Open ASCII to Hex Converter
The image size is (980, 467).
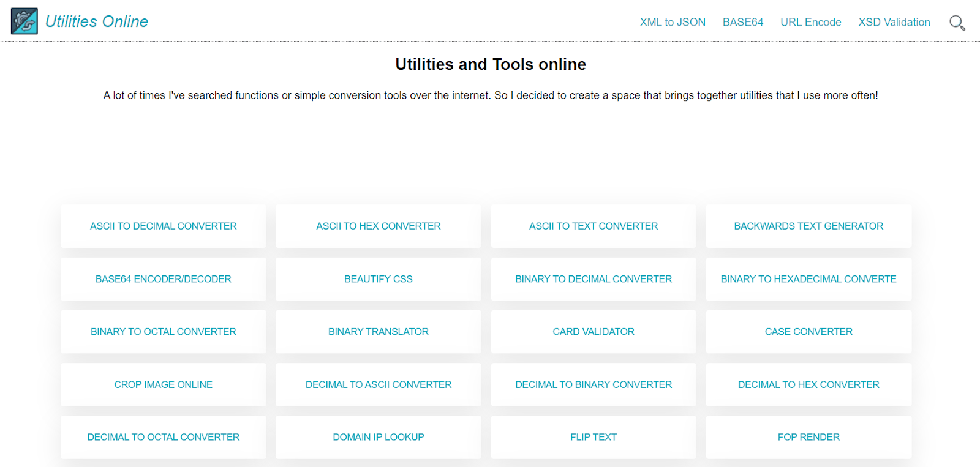[x=379, y=226]
